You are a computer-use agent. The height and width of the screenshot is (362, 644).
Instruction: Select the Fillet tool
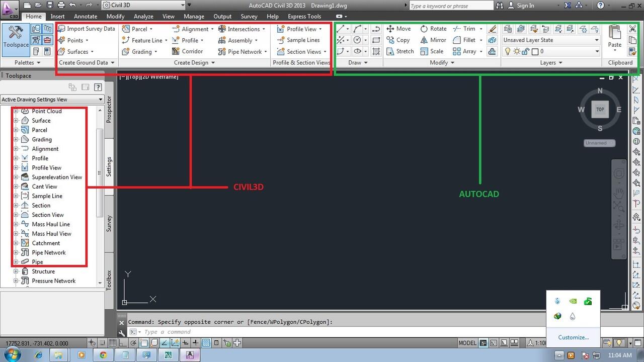click(x=464, y=40)
